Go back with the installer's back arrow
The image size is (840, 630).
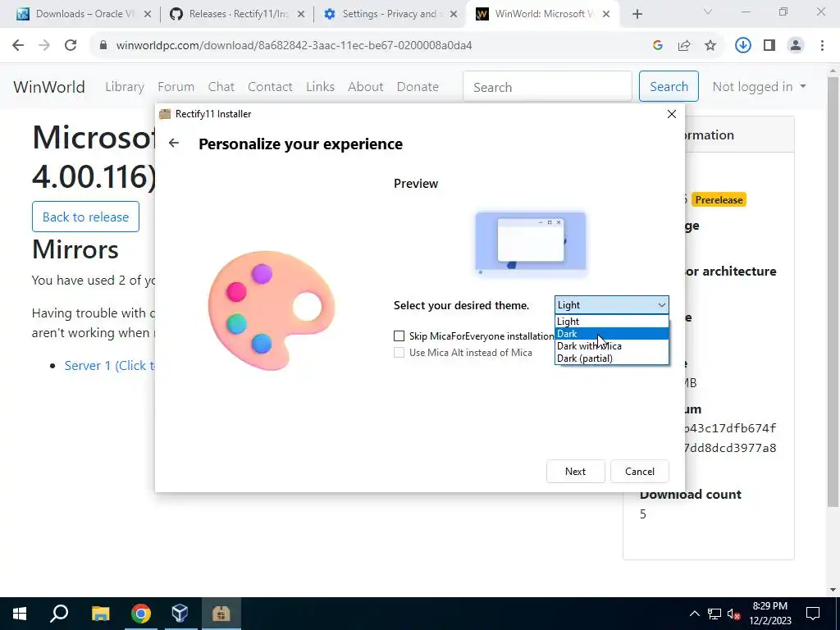click(174, 143)
